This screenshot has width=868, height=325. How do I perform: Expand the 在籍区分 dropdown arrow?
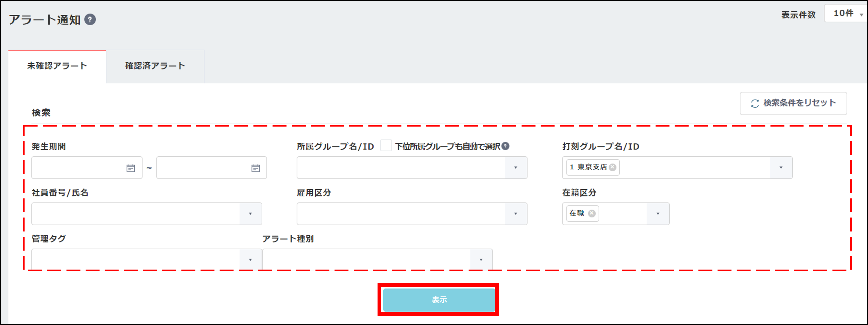point(658,214)
